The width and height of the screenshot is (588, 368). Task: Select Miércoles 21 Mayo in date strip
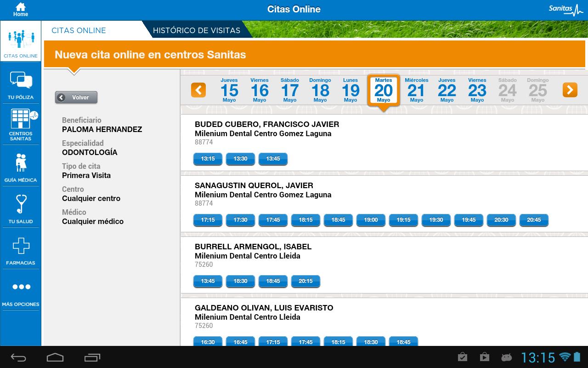416,90
